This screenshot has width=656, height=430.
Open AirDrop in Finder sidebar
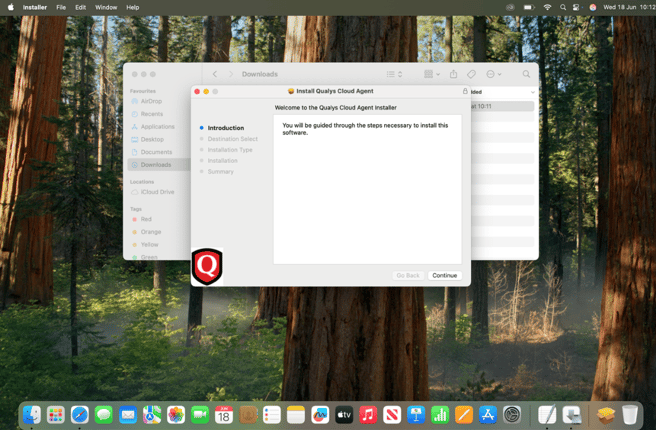[151, 101]
